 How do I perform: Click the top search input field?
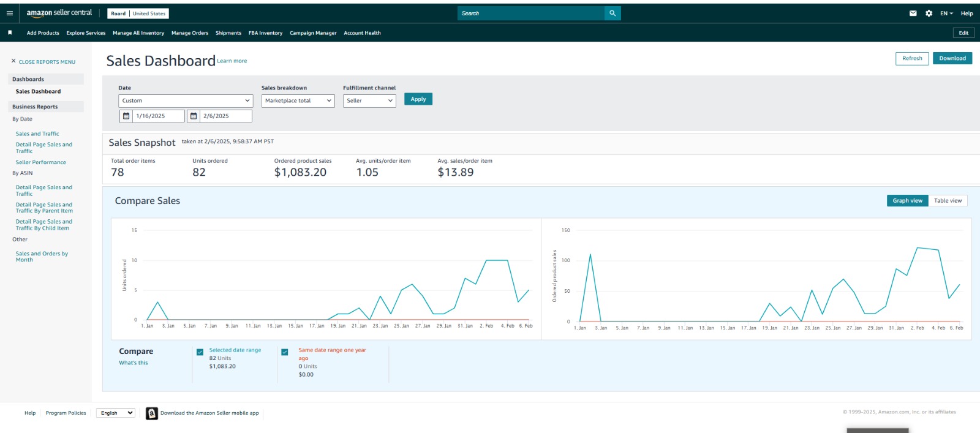coord(530,13)
